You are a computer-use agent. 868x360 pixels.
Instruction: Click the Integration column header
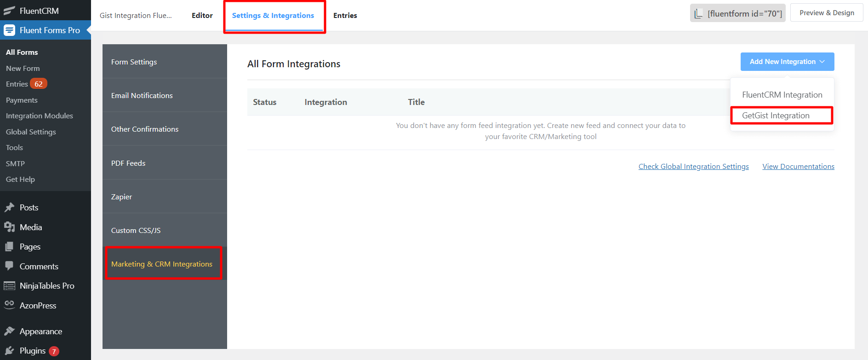click(325, 102)
